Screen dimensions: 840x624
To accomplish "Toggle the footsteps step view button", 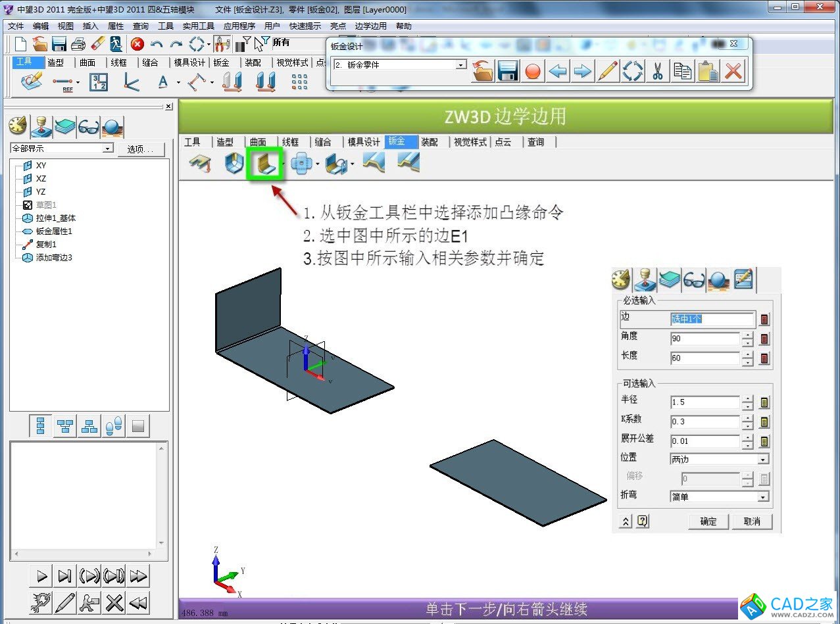I will [x=114, y=427].
